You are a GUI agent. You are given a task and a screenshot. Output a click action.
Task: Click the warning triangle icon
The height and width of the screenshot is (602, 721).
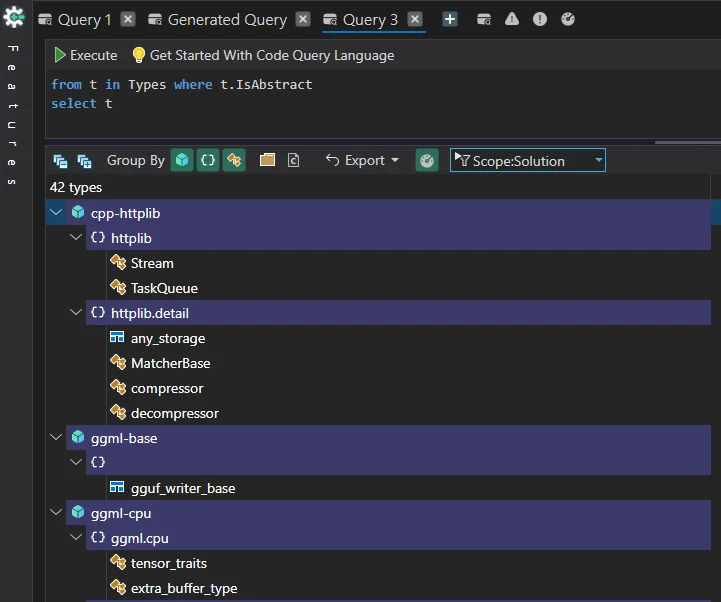(512, 19)
